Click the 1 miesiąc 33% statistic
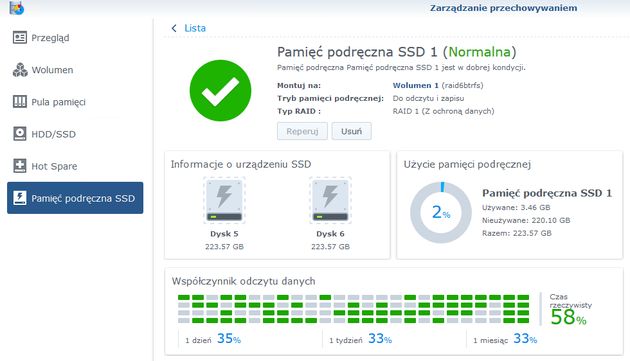This screenshot has width=630, height=361. 505,339
